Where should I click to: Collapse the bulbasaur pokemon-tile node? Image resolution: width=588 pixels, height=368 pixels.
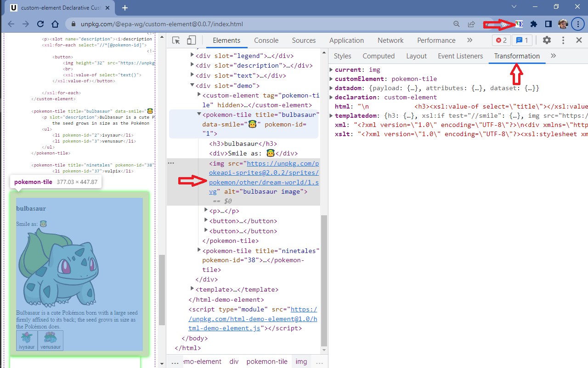[x=199, y=115]
